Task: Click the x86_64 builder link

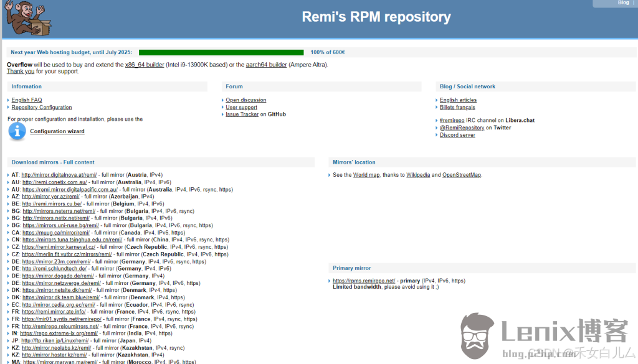Action: 145,65
